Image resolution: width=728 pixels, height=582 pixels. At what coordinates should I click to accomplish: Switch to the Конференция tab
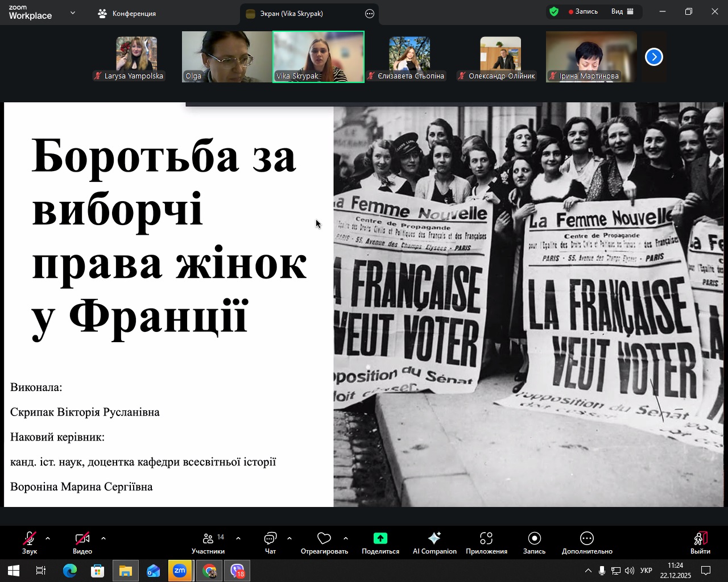[x=127, y=14]
